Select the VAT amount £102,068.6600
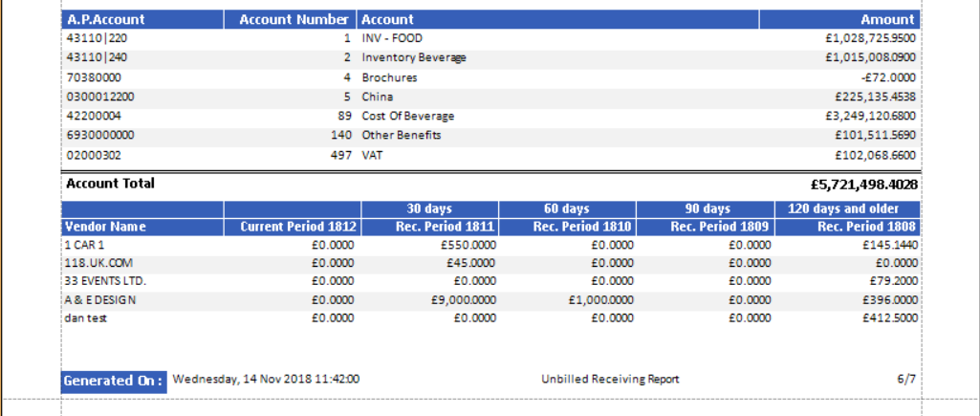Screen dimensions: 980x416 [x=875, y=154]
